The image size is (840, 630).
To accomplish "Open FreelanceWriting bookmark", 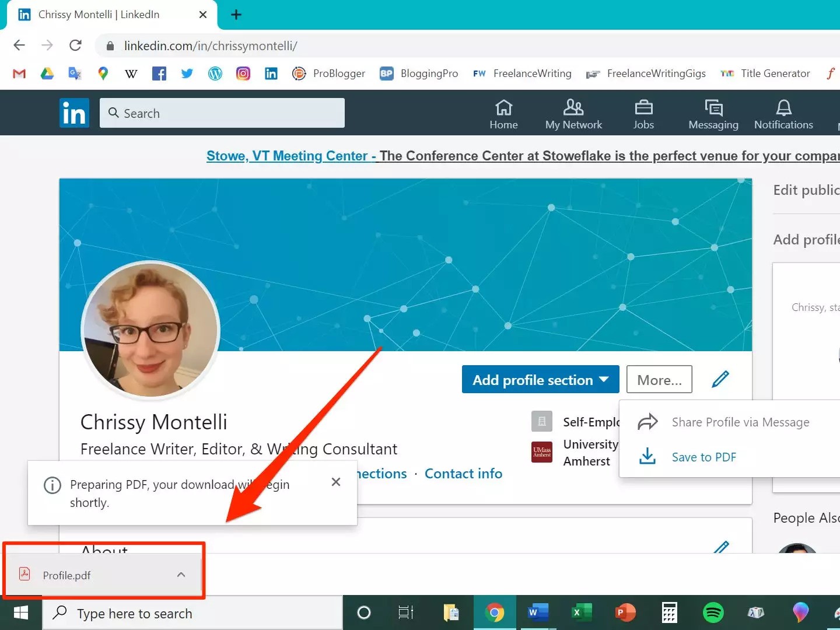I will [x=522, y=73].
